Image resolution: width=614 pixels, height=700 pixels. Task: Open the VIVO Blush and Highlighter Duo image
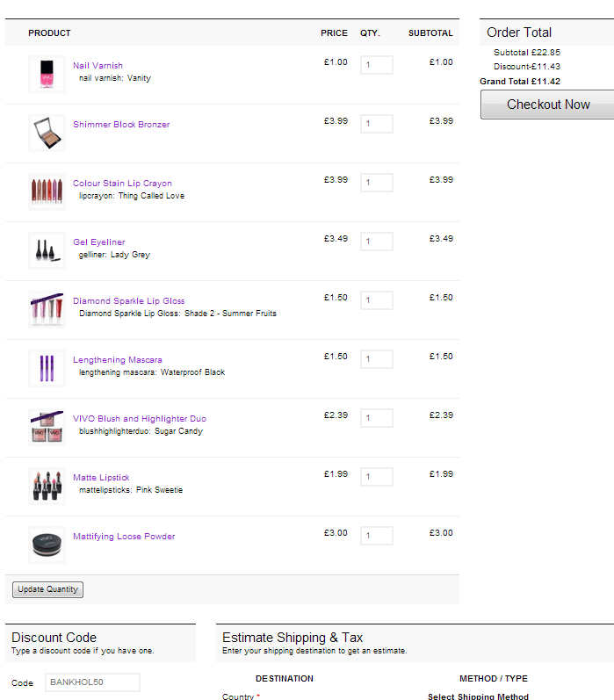(x=47, y=428)
